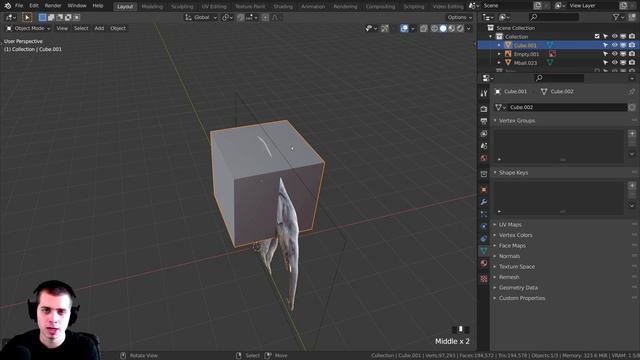Toggle the proportional editing icon
Screen dimensions: 640x360
pyautogui.click(x=265, y=18)
